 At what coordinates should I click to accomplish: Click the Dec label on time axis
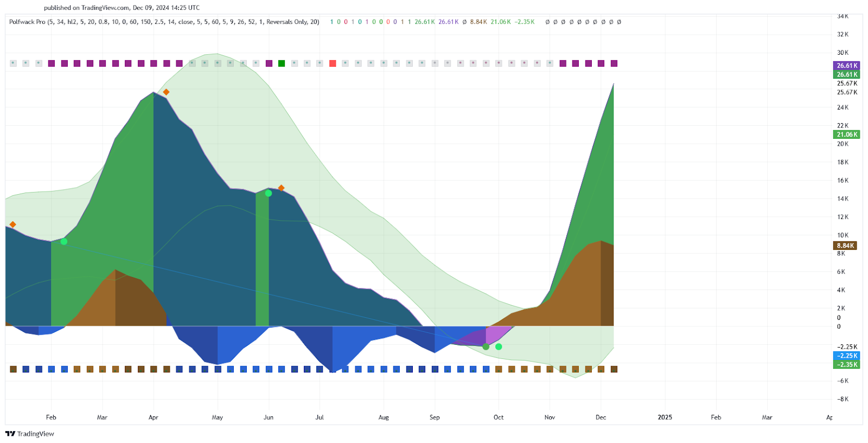click(x=601, y=418)
